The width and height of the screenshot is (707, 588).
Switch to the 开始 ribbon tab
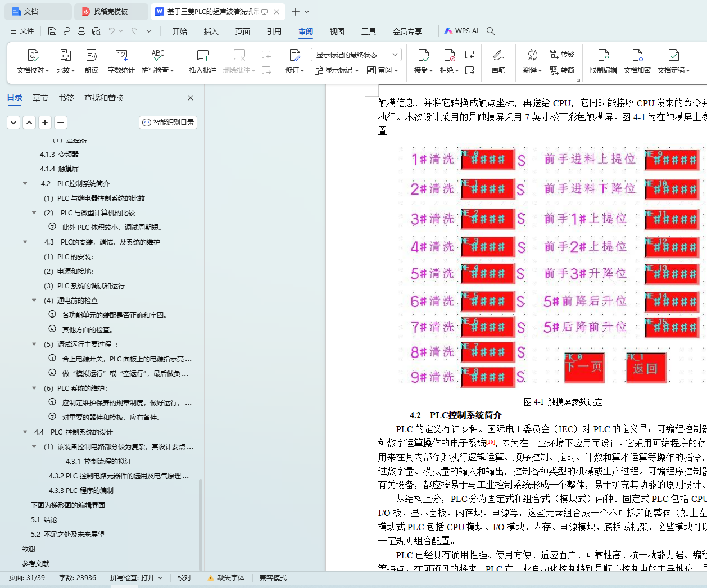pos(180,31)
